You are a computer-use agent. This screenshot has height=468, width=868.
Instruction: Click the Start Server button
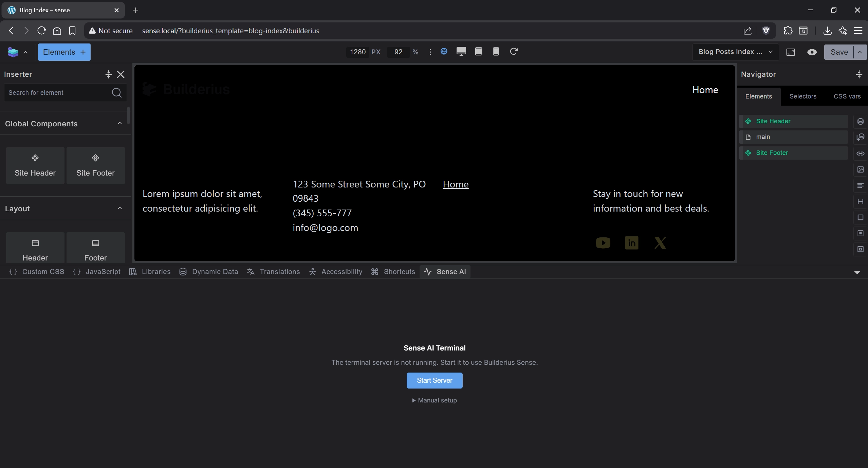tap(434, 380)
